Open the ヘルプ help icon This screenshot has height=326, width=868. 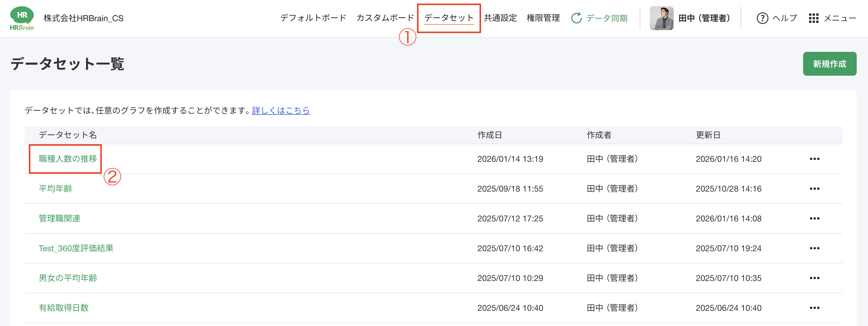tap(763, 18)
